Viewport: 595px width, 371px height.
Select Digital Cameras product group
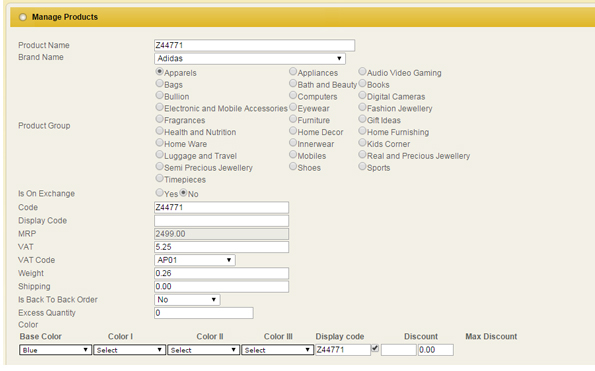(x=362, y=95)
